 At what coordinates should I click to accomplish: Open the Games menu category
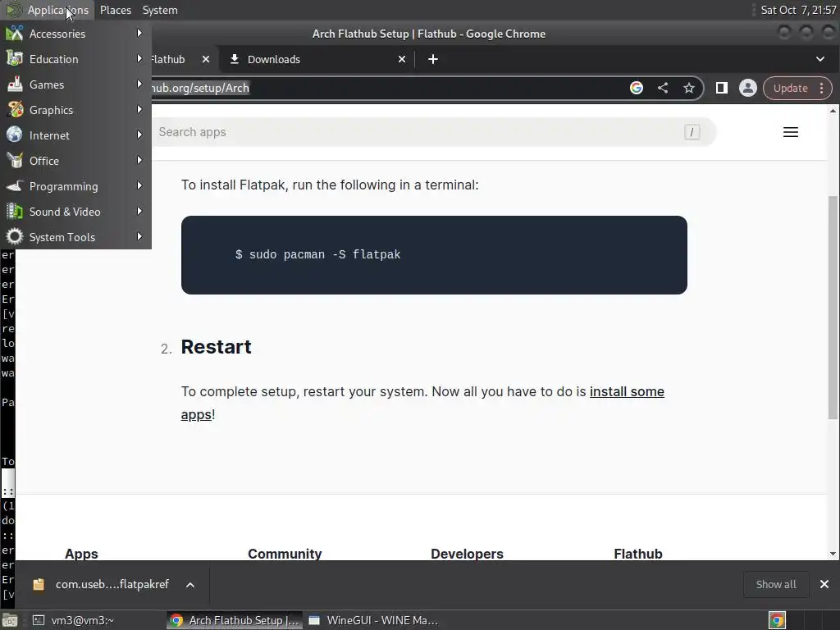(75, 84)
